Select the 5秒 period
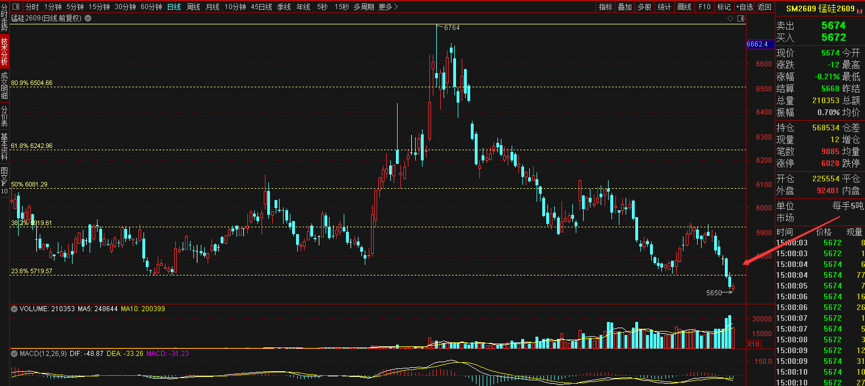 [321, 7]
